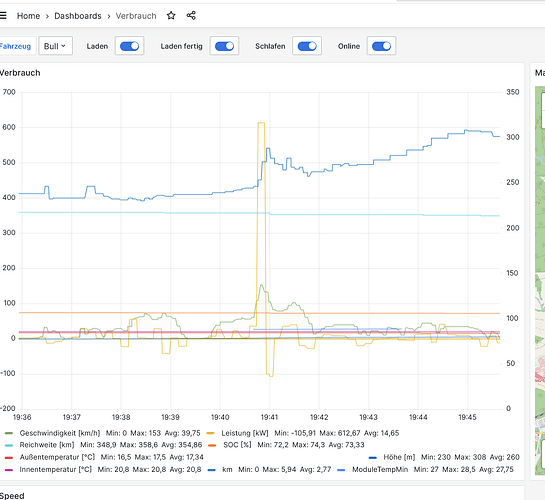Open the Verbrauch panel title menu
Viewport: 545px width, 500px height.
[x=20, y=73]
